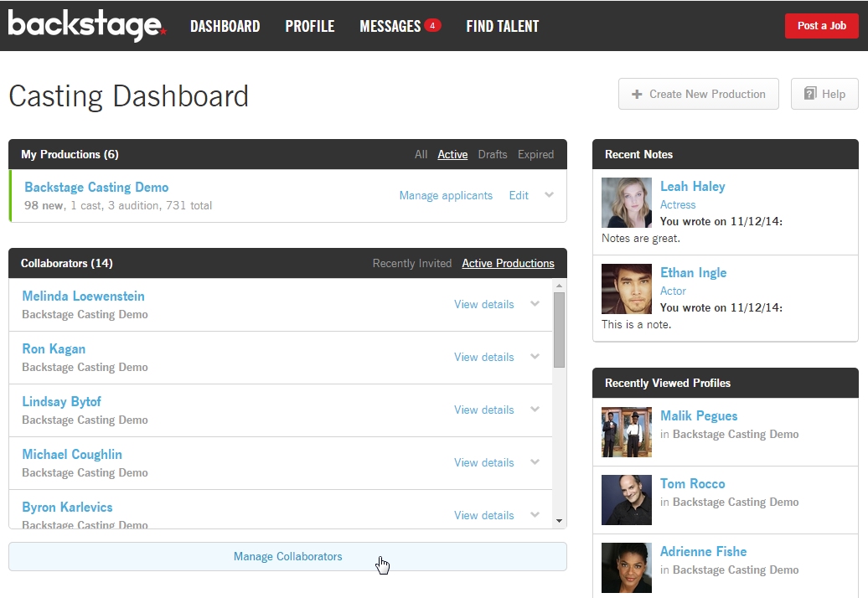
Task: Click the "My Productions (6)" heading
Action: 70,154
